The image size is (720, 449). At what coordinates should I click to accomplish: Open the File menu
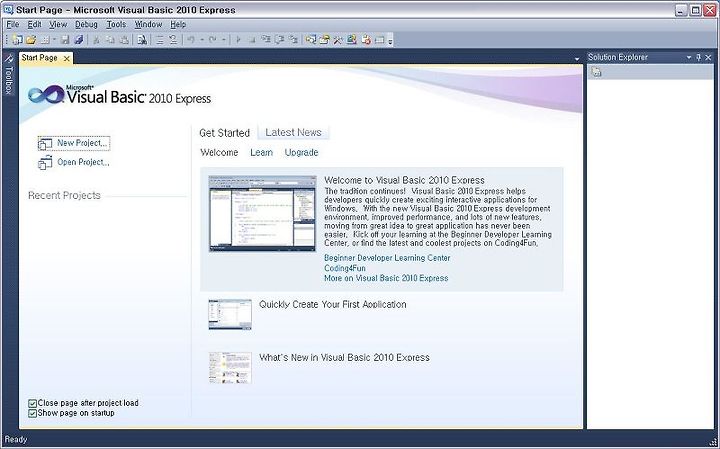tap(12, 24)
